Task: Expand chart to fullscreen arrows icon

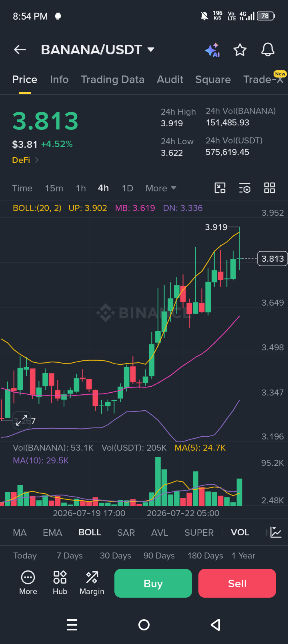Action: point(22,420)
